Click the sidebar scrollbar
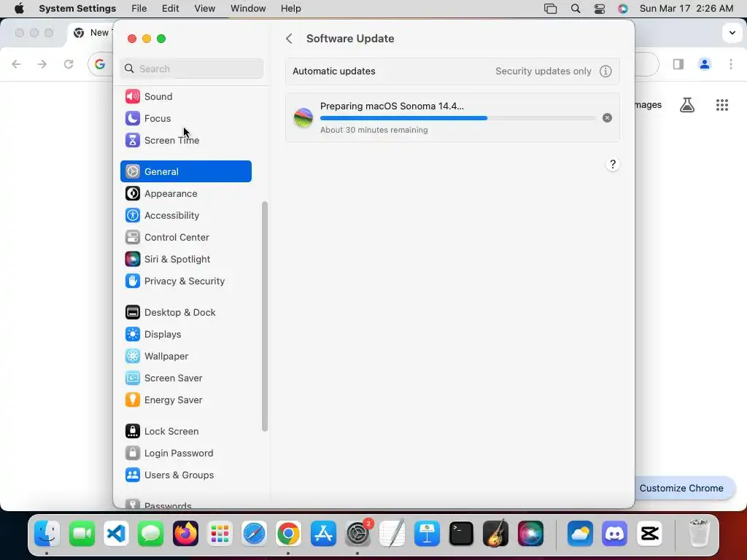Viewport: 747px width, 560px height. point(265,316)
